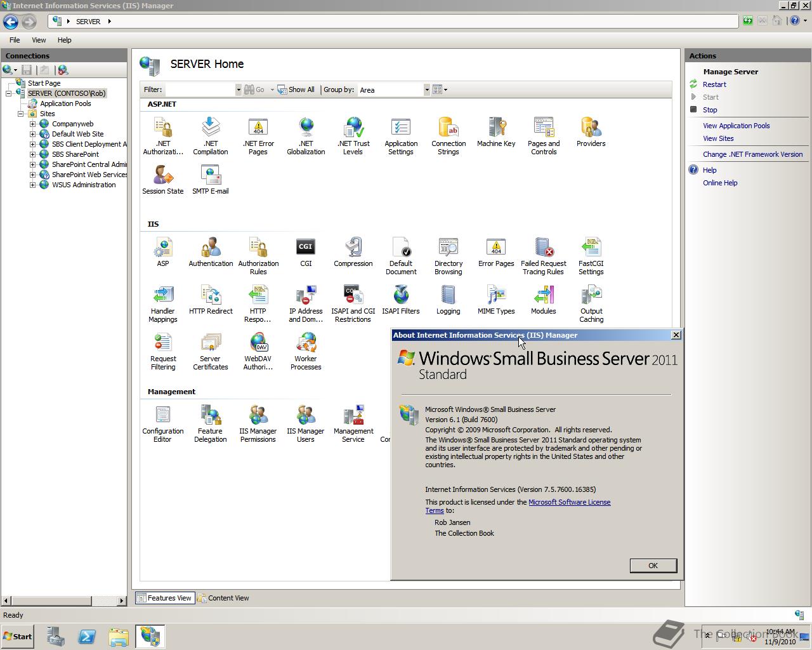Open .NET Authorization Rules feature
The image size is (812, 650).
pos(163,136)
